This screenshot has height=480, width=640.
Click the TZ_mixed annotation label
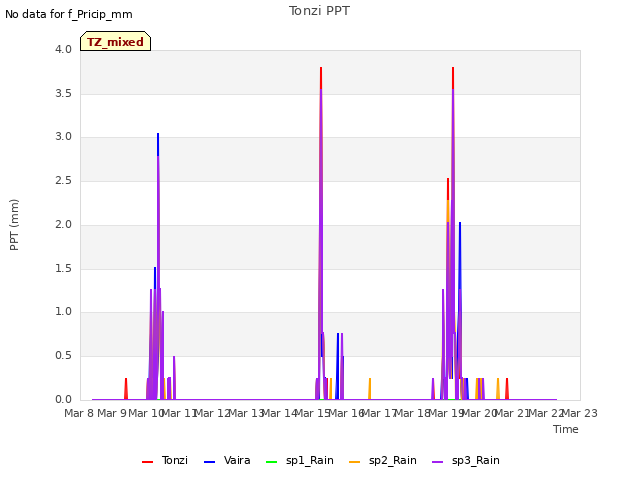(116, 41)
